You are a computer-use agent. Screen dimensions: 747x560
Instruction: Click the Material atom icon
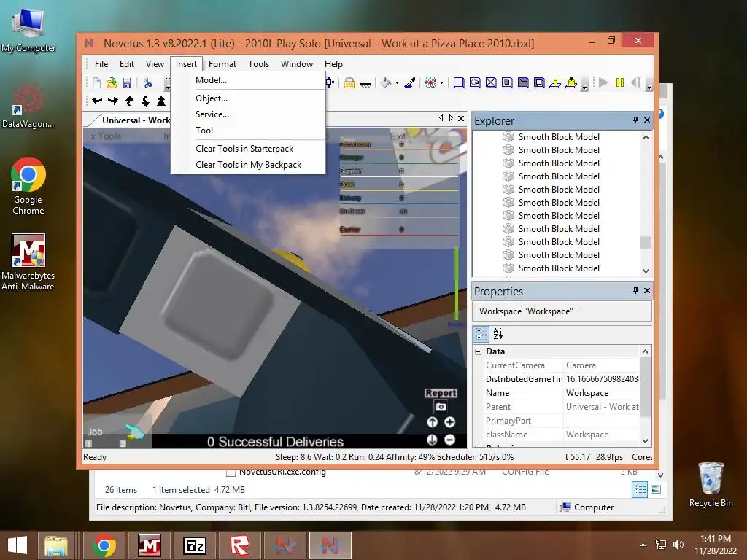coord(430,83)
